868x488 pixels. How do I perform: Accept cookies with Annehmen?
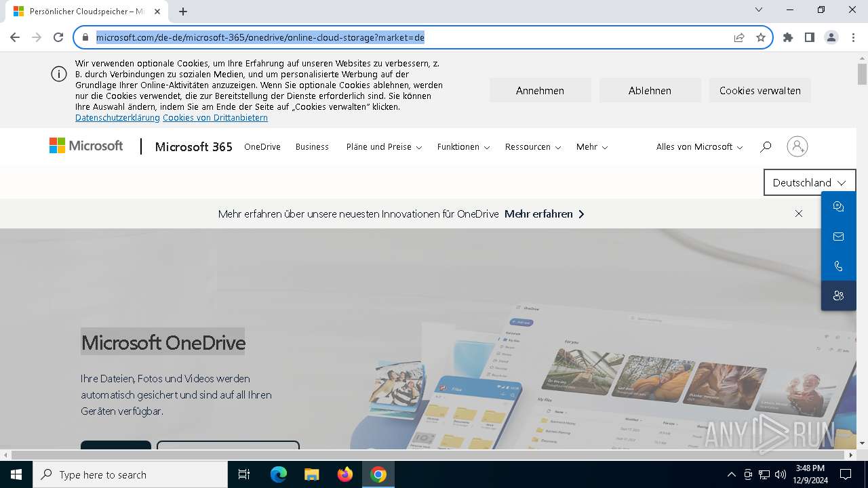pos(540,90)
